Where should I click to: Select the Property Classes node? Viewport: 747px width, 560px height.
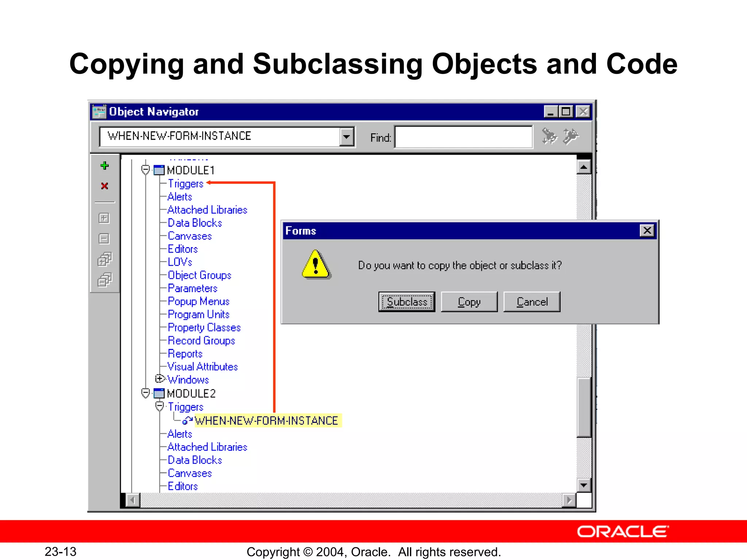click(204, 328)
